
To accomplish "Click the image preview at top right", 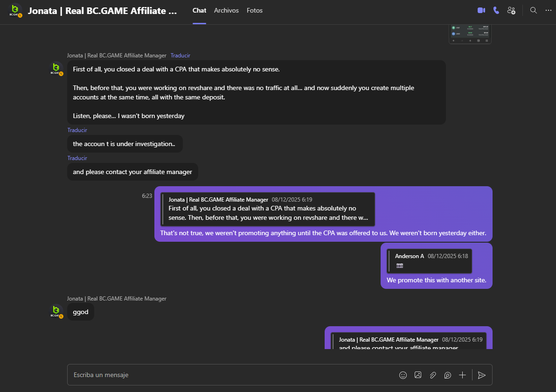I will click(470, 34).
